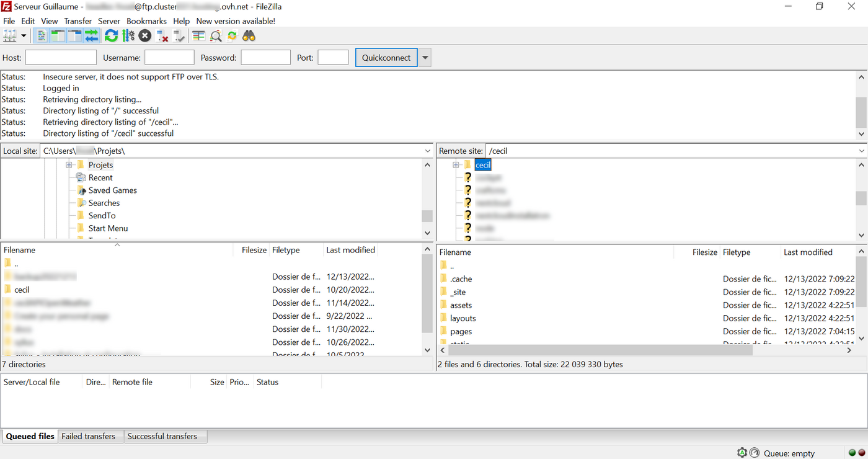Click the Username input field

[169, 57]
